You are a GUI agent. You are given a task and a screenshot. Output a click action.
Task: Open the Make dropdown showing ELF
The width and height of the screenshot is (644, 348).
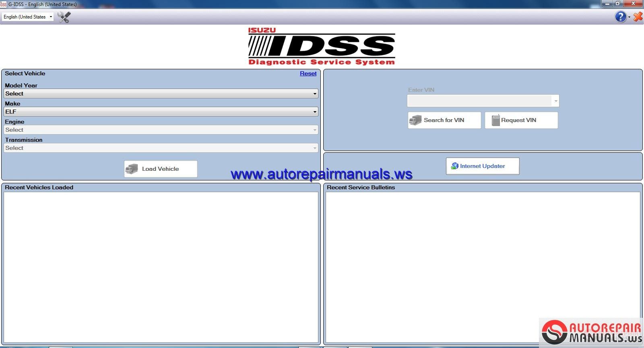161,112
